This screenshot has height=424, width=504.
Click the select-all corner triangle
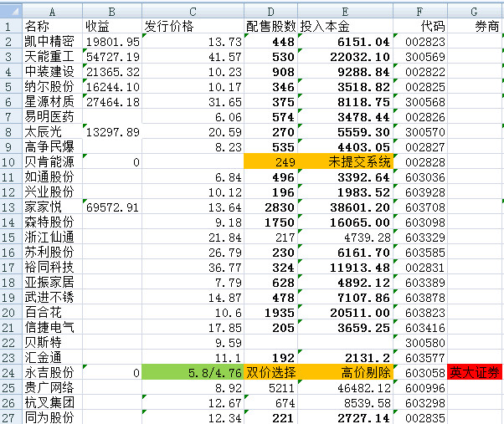pos(11,11)
